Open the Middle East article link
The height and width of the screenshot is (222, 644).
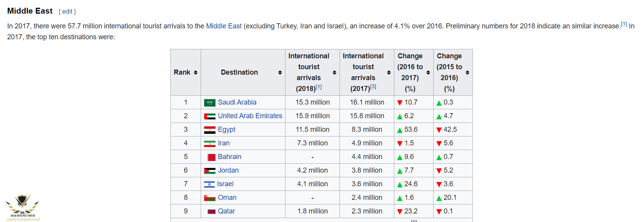pyautogui.click(x=224, y=26)
